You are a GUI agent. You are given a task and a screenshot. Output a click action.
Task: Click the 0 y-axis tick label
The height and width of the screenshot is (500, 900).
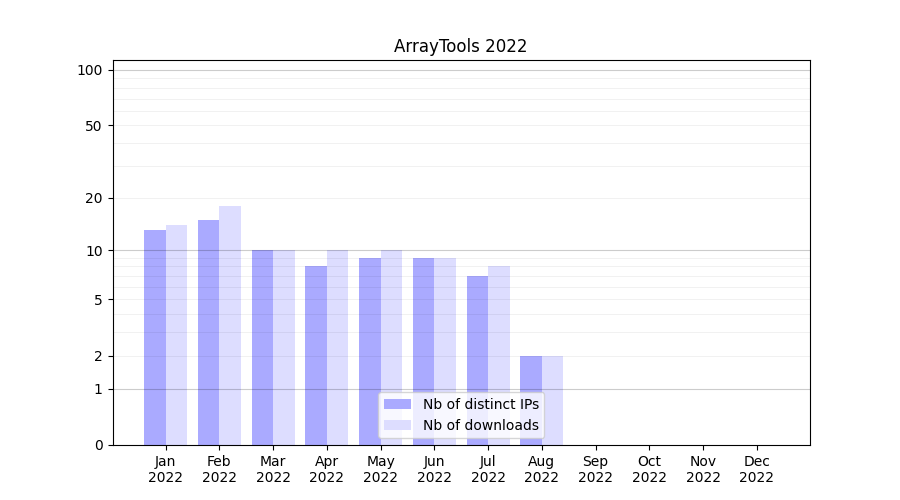point(98,445)
